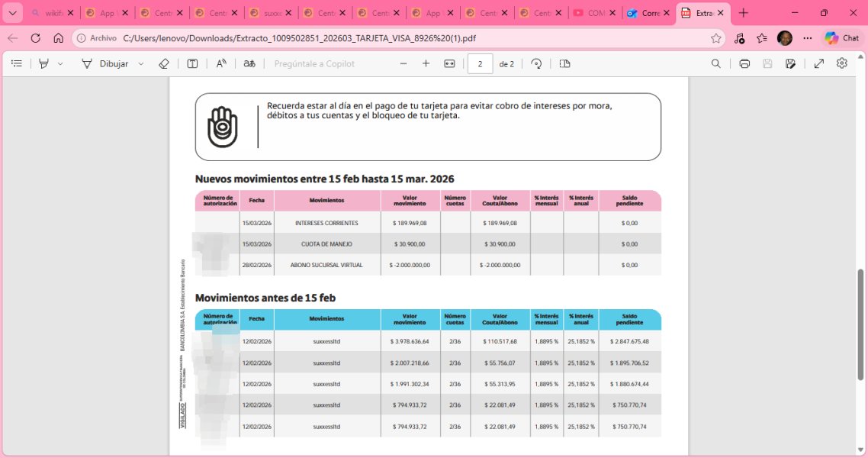Click the $ 2.007.218,66 value cell
Viewport: 868px width, 458px height.
(x=410, y=363)
